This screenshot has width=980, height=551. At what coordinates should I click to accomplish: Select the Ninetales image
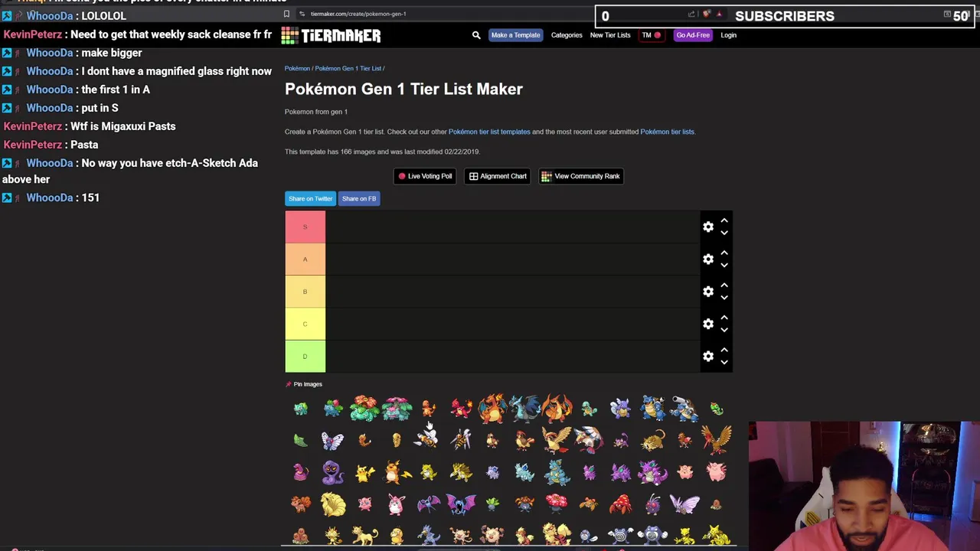point(332,504)
